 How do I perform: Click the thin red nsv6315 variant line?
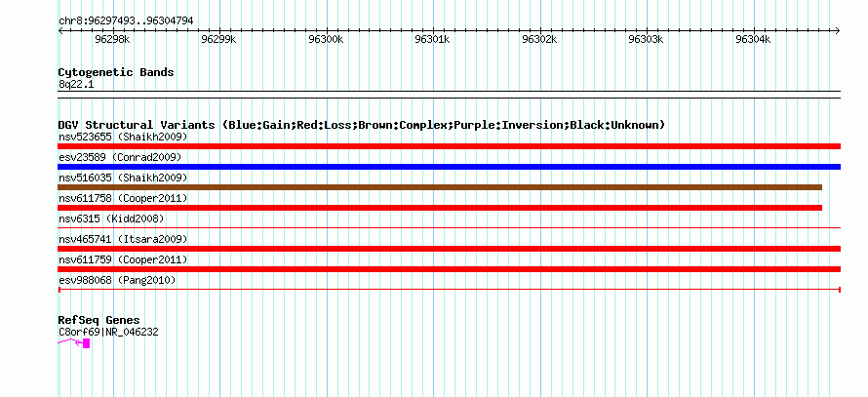pyautogui.click(x=449, y=227)
